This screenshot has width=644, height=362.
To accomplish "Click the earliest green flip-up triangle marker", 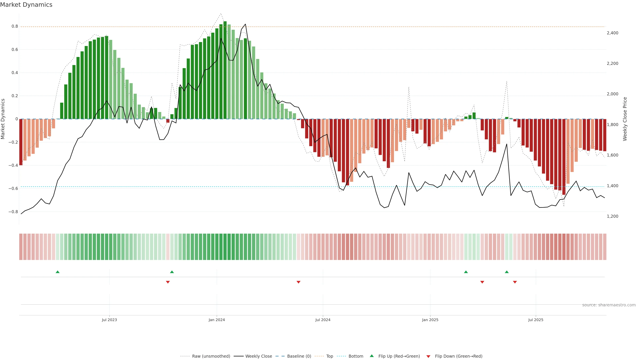I will pyautogui.click(x=58, y=272).
